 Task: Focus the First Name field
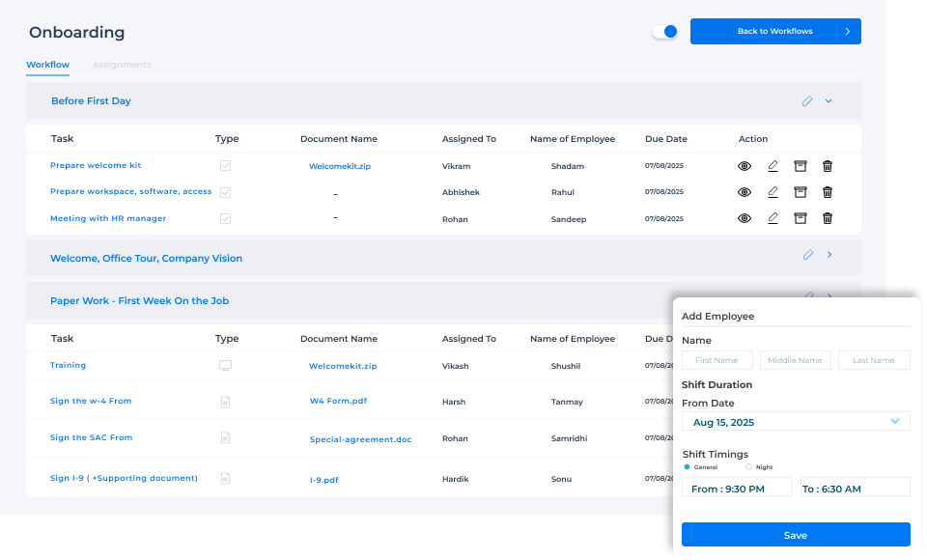[717, 360]
